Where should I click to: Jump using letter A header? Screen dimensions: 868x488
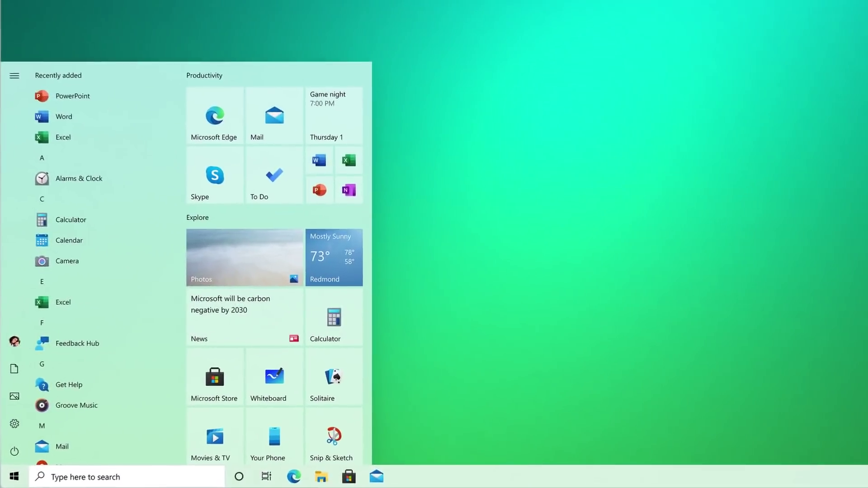42,158
